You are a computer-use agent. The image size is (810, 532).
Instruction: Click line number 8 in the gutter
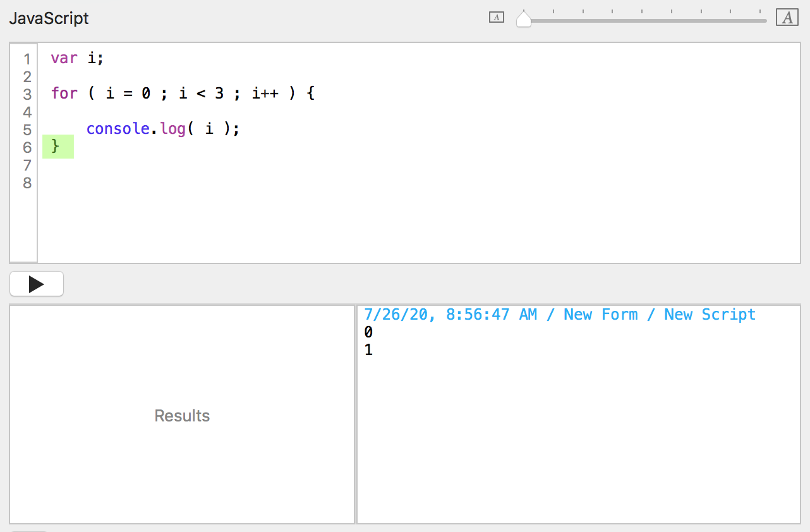point(27,183)
